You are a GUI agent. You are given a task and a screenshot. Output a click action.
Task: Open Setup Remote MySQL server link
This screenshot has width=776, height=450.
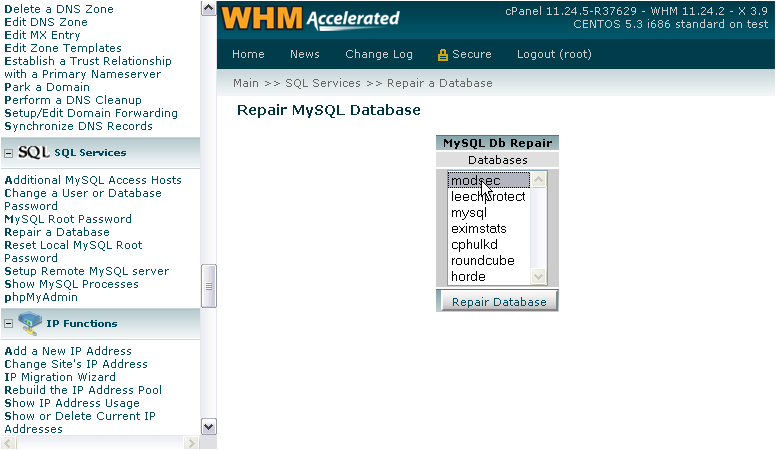pos(87,271)
